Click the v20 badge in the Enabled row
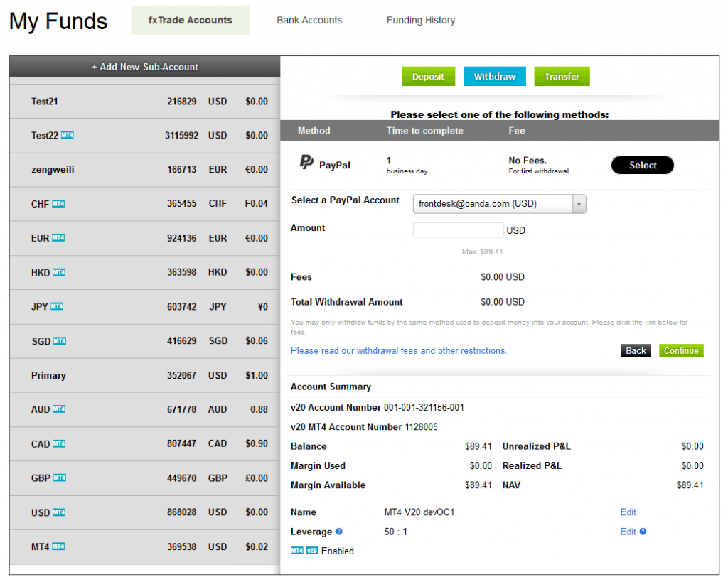The image size is (728, 582). pos(311,551)
